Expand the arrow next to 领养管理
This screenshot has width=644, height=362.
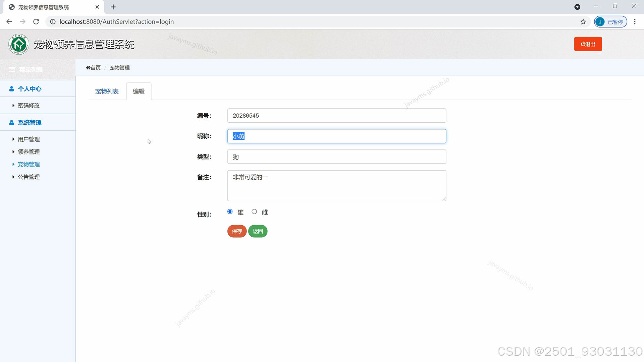pyautogui.click(x=13, y=152)
